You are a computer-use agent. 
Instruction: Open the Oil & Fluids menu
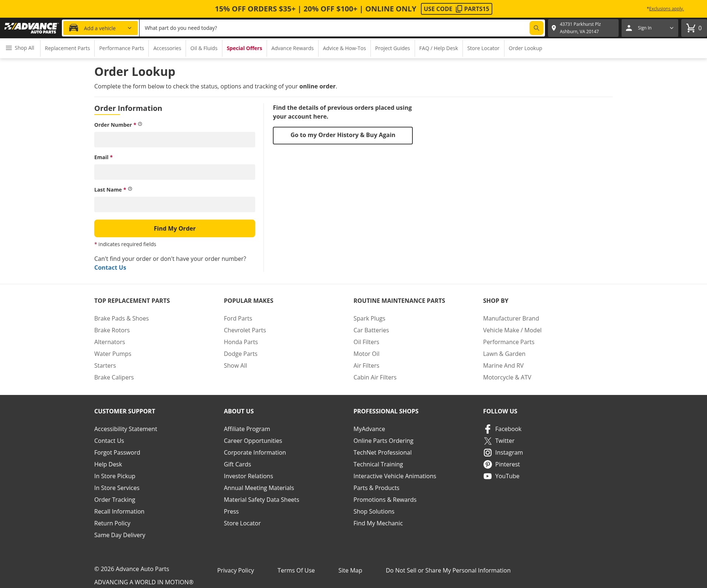204,48
